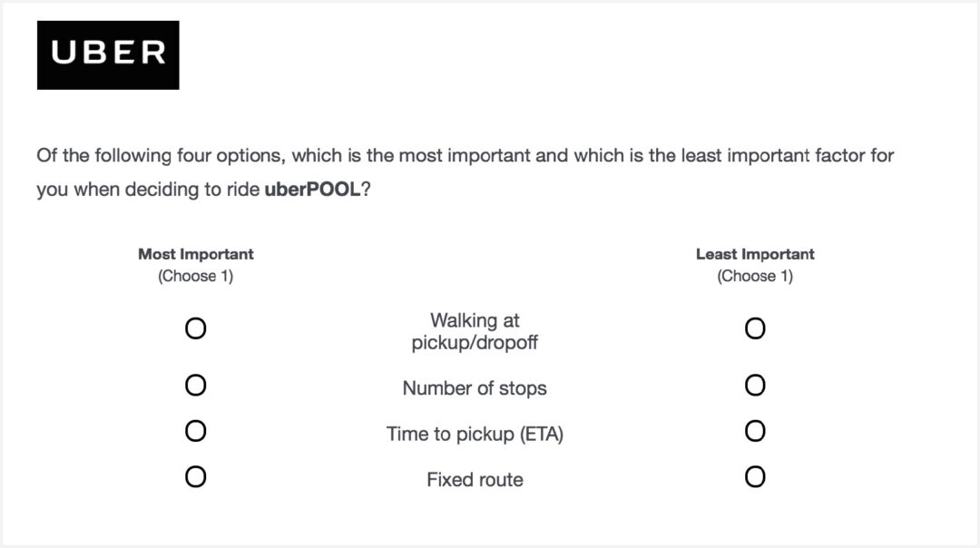Click the word 'factor' in the question
The height and width of the screenshot is (548, 980).
point(839,155)
